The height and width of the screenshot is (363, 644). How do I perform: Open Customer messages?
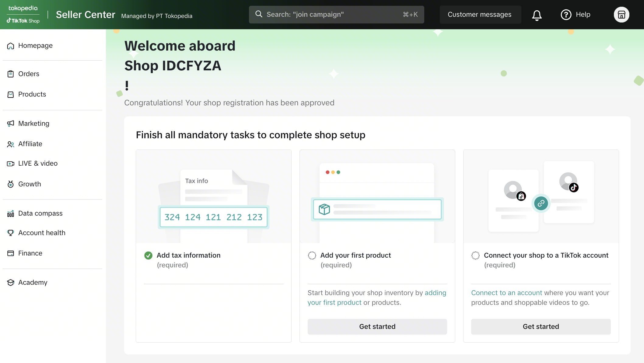click(480, 15)
